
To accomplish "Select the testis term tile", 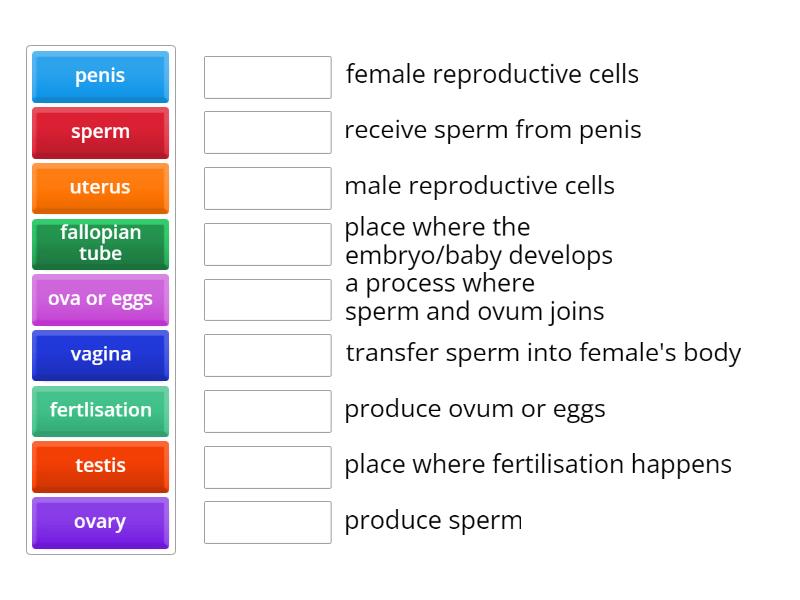I will coord(100,467).
